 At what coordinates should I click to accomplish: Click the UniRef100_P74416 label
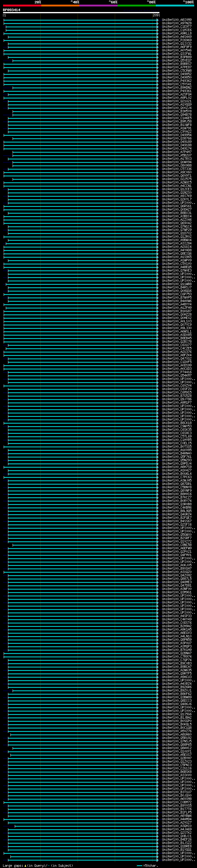point(177,372)
